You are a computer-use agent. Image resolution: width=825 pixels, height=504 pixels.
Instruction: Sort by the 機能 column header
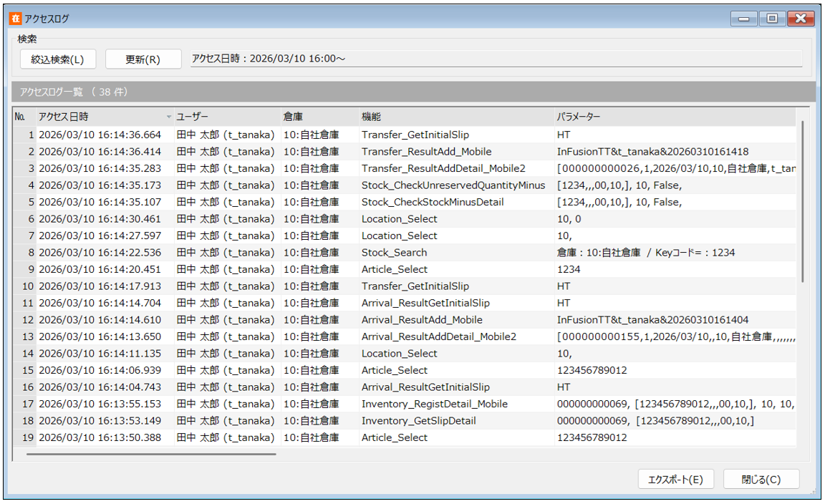pos(457,117)
